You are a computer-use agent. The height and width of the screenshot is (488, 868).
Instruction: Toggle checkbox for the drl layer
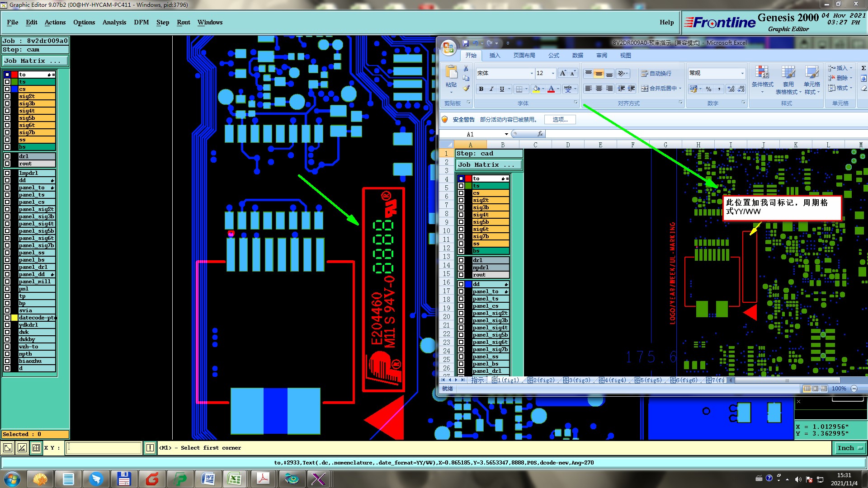[7, 156]
